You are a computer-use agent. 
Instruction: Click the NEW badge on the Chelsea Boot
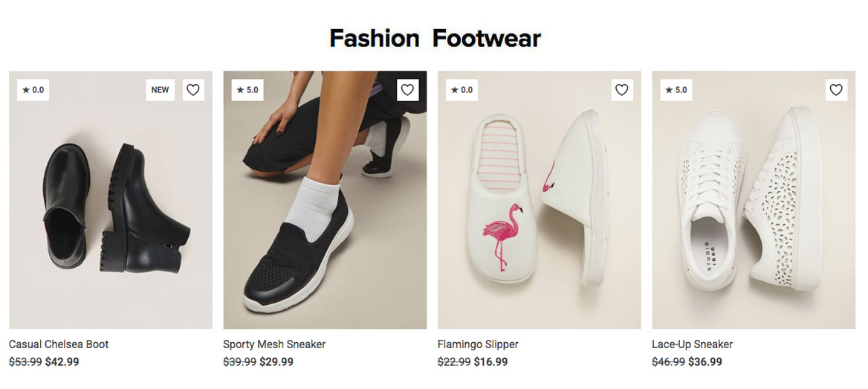coord(160,90)
